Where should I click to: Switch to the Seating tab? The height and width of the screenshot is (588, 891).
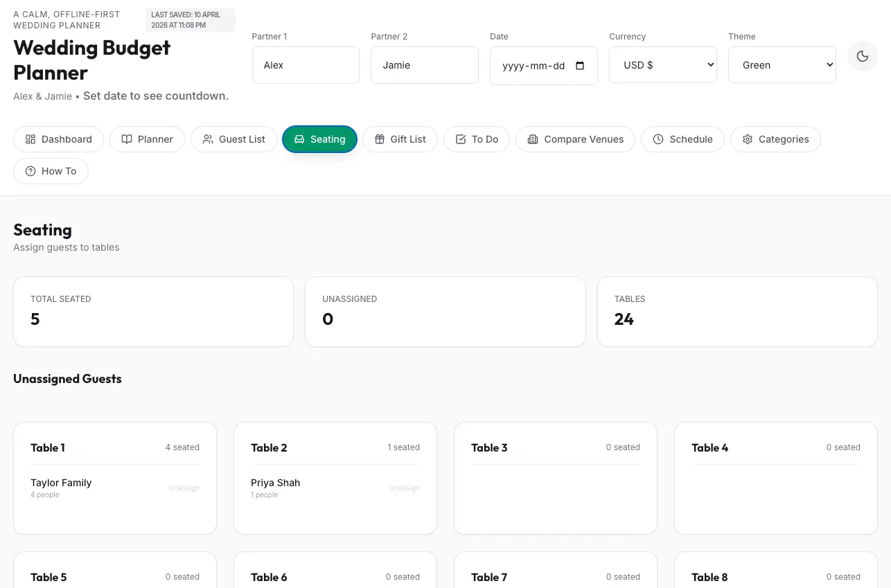pyautogui.click(x=319, y=139)
